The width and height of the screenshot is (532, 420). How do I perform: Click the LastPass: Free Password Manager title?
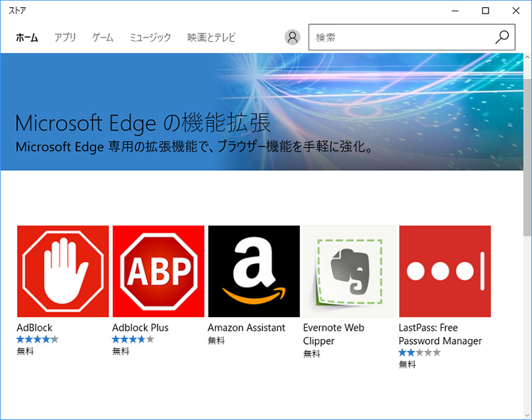click(440, 334)
